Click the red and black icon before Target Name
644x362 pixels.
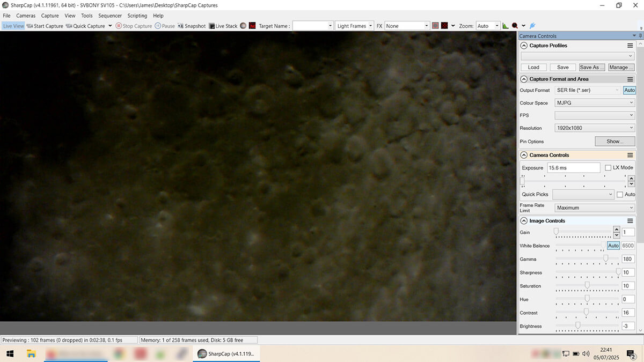[252, 26]
